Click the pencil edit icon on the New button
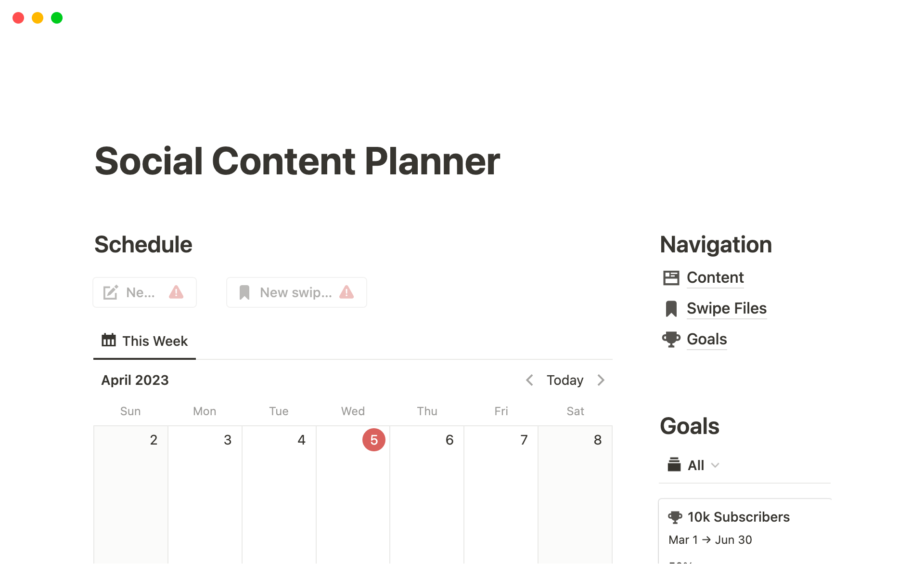This screenshot has height=578, width=924. pyautogui.click(x=111, y=292)
